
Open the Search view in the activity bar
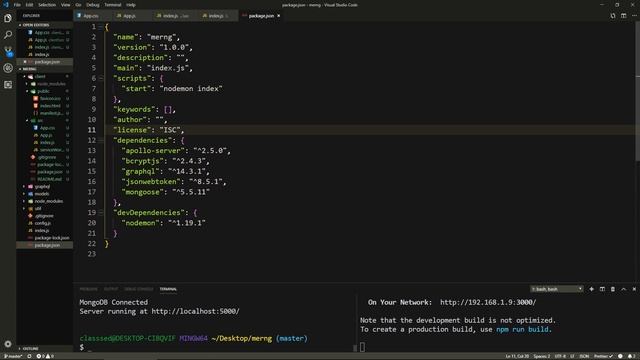click(x=8, y=35)
